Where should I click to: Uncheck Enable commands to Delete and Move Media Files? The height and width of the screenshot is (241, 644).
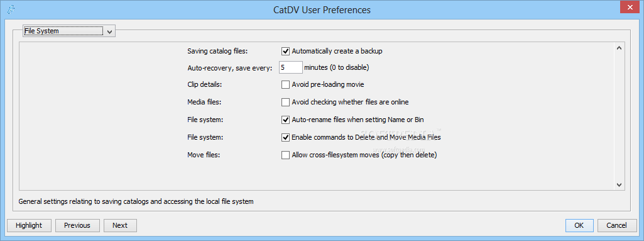(285, 137)
